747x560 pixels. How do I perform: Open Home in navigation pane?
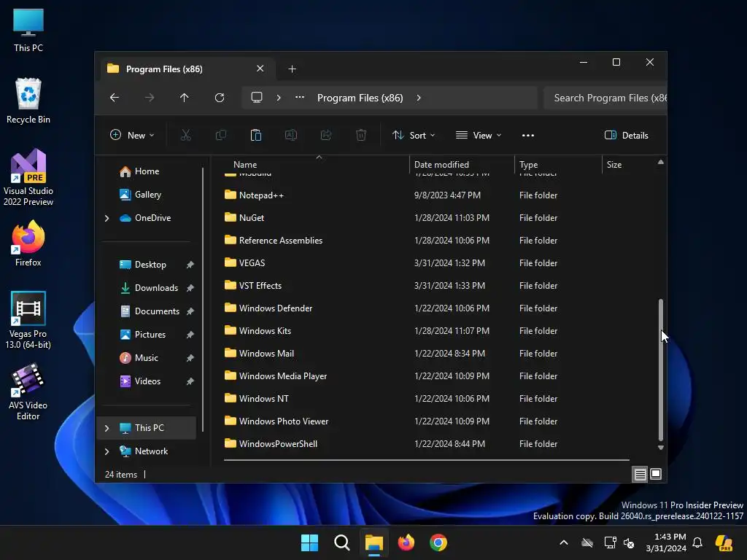147,171
